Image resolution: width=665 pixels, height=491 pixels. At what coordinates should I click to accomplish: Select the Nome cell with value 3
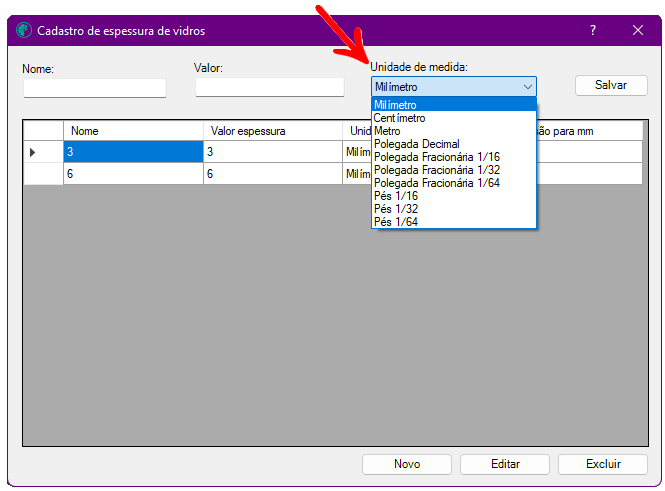coord(133,151)
